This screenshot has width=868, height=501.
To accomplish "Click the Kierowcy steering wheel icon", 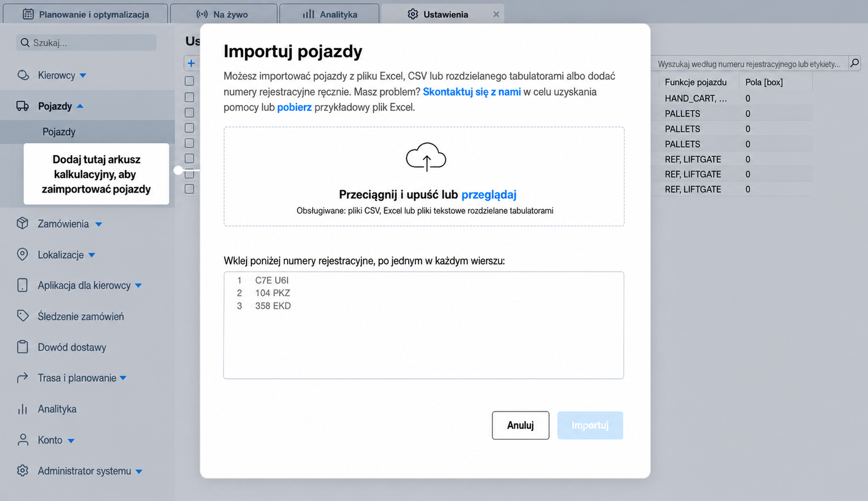I will 23,75.
